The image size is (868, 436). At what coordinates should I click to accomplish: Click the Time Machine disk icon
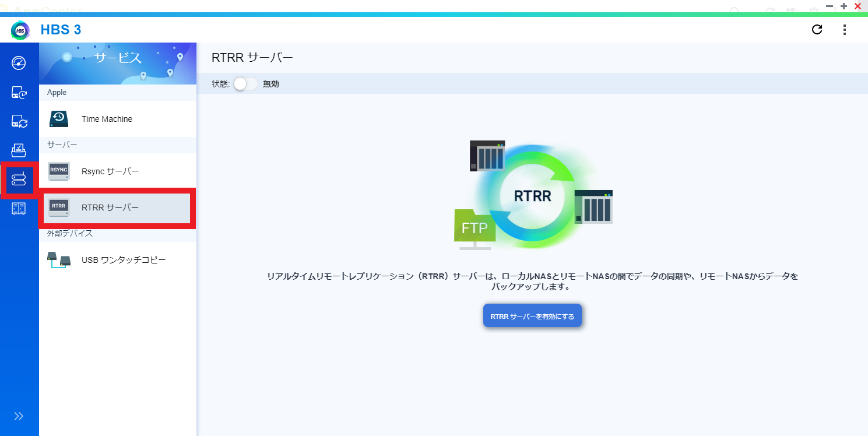(x=59, y=119)
